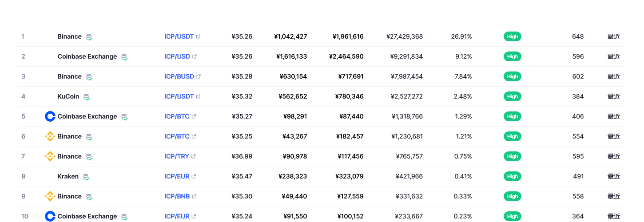Click Coinbase Exchange name in ICP/USD row
Image resolution: width=644 pixels, height=222 pixels.
[x=87, y=56]
